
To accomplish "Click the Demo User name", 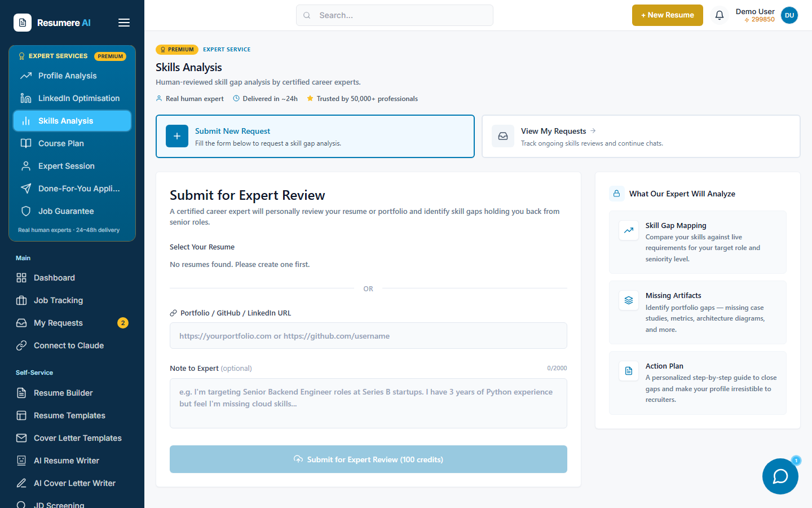I will click(x=755, y=11).
